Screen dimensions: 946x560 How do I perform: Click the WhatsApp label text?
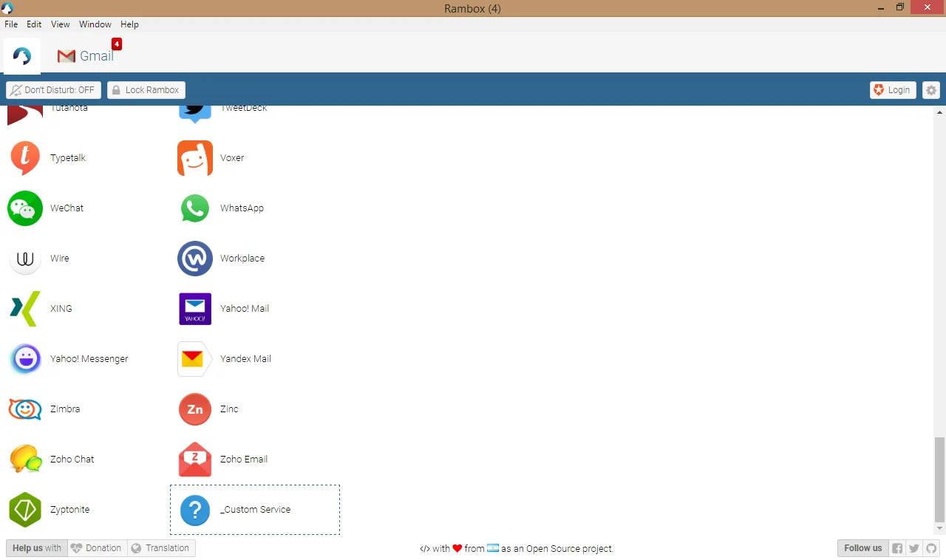click(x=242, y=208)
